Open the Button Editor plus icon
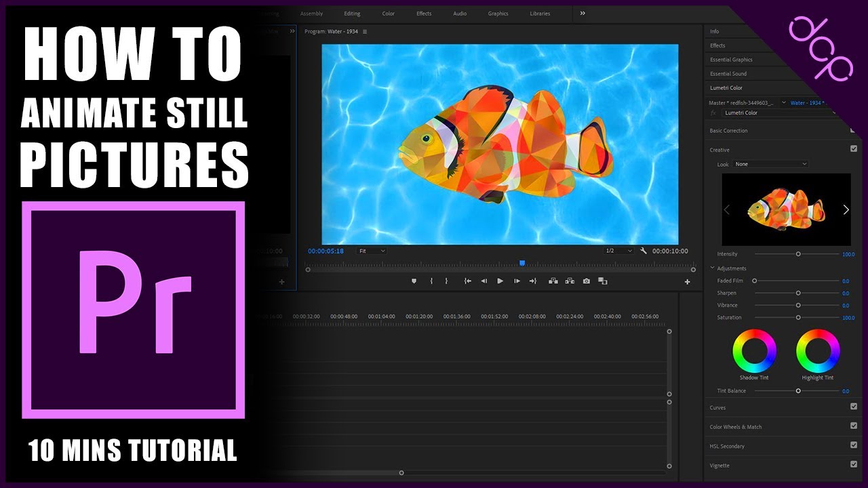Screen dimensions: 868x488 click(x=687, y=282)
